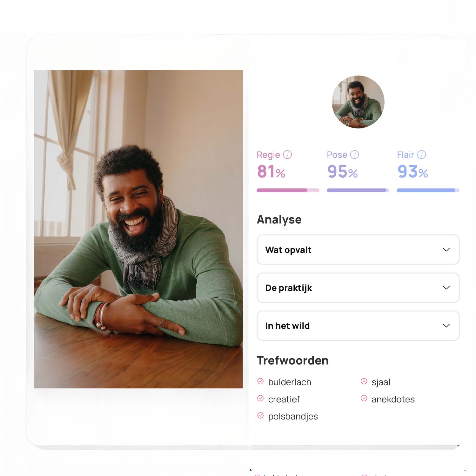Open the large portrait photo
Viewport: 476px width, 476px height.
tap(138, 229)
